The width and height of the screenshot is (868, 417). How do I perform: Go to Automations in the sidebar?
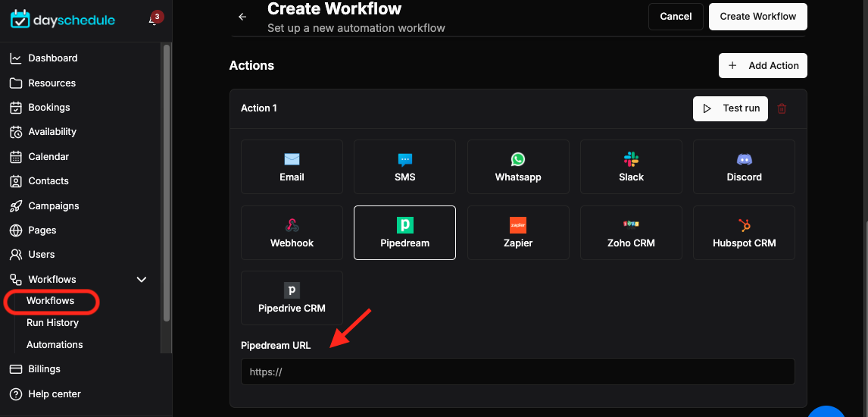pos(55,344)
